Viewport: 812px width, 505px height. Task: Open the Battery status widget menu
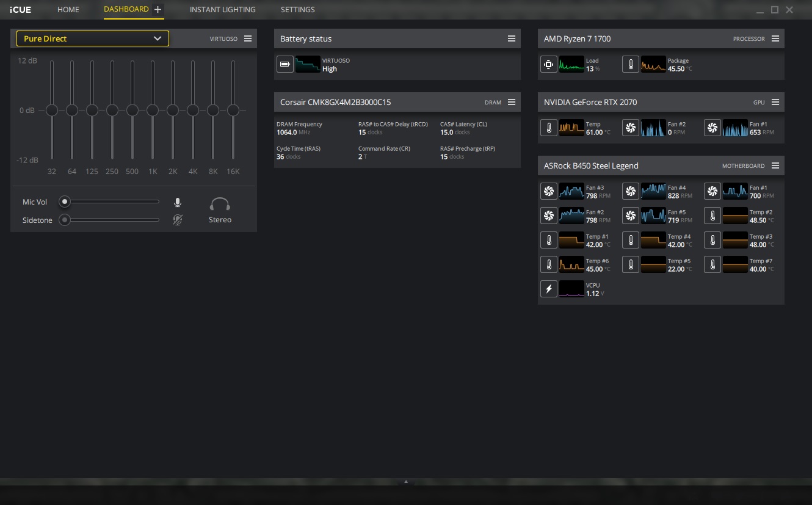512,38
